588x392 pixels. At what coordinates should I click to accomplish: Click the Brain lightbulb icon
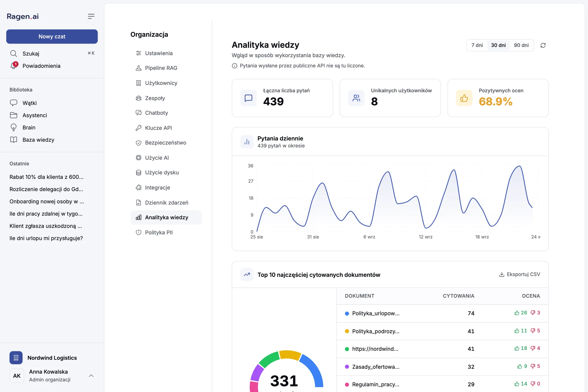[x=14, y=127]
